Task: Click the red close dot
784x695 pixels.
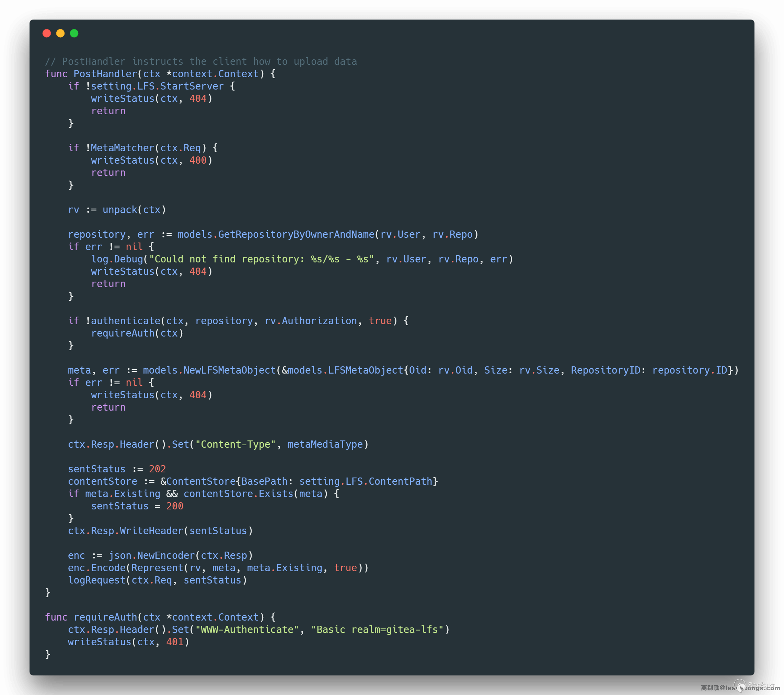Action: point(47,33)
